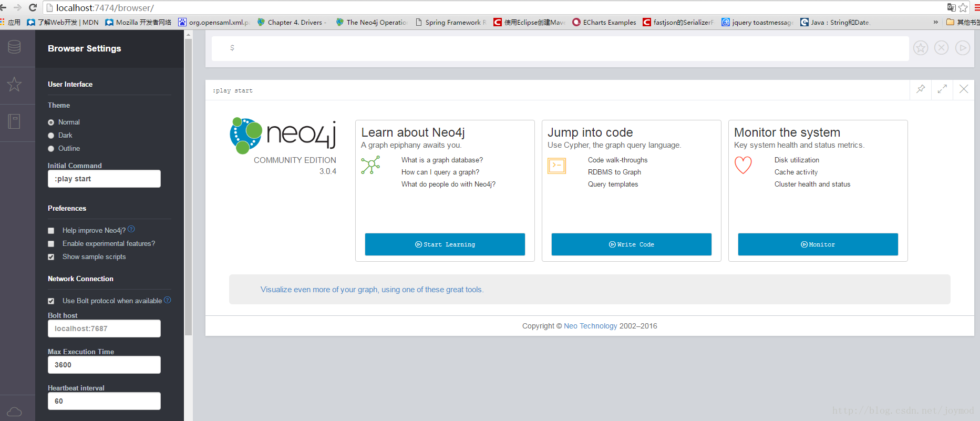
Task: Enable experimental features checkbox
Action: tap(51, 244)
